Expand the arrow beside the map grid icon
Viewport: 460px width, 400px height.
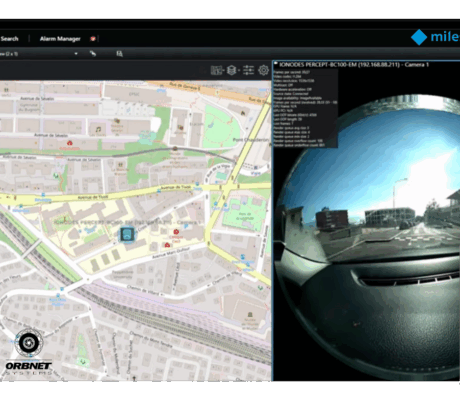[x=223, y=70]
